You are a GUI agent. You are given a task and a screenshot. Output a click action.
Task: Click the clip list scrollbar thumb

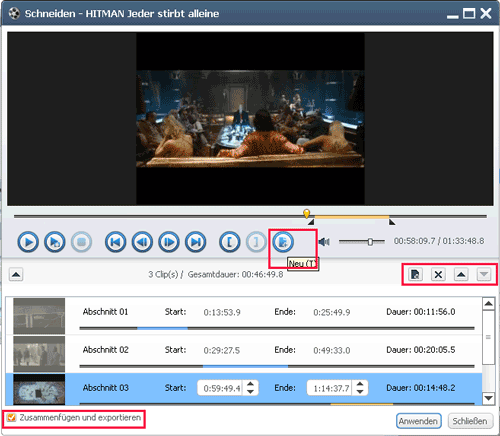pyautogui.click(x=489, y=337)
